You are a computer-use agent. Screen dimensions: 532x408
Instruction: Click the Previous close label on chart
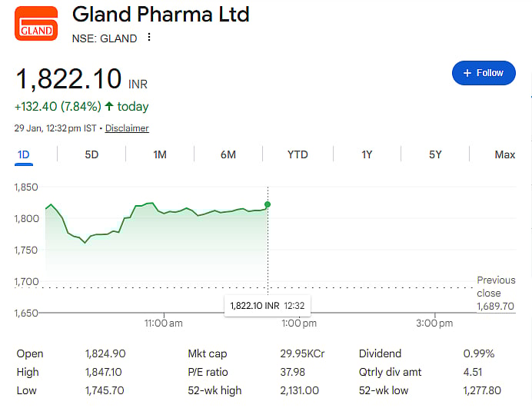(x=495, y=287)
